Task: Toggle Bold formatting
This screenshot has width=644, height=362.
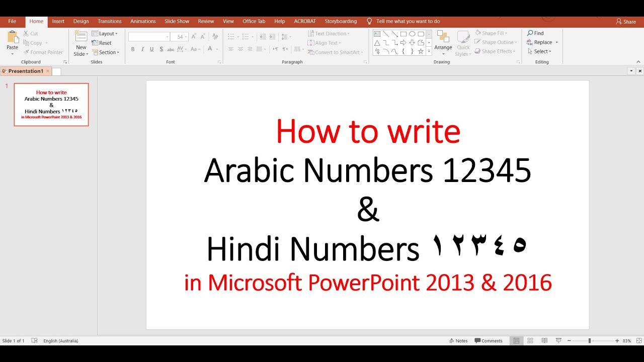Action: click(133, 49)
